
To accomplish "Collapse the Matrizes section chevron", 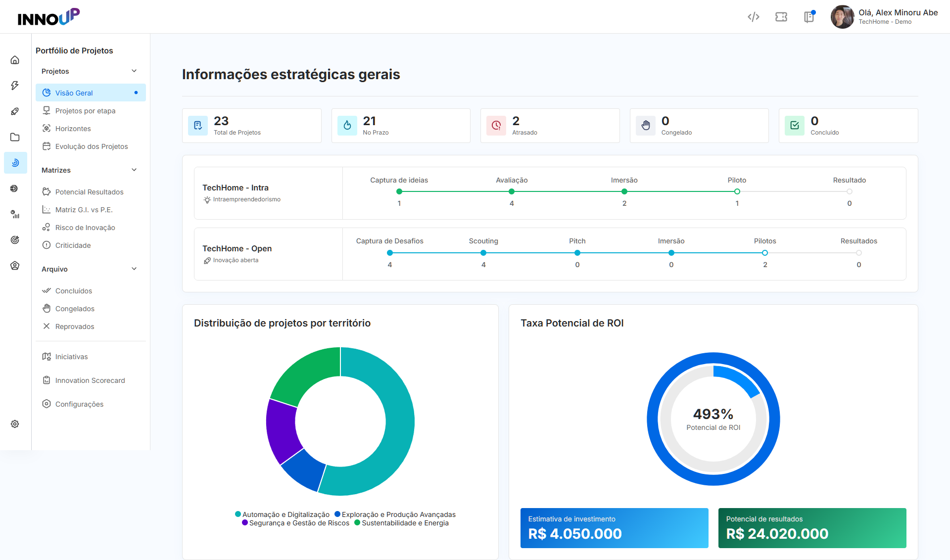I will coord(134,170).
